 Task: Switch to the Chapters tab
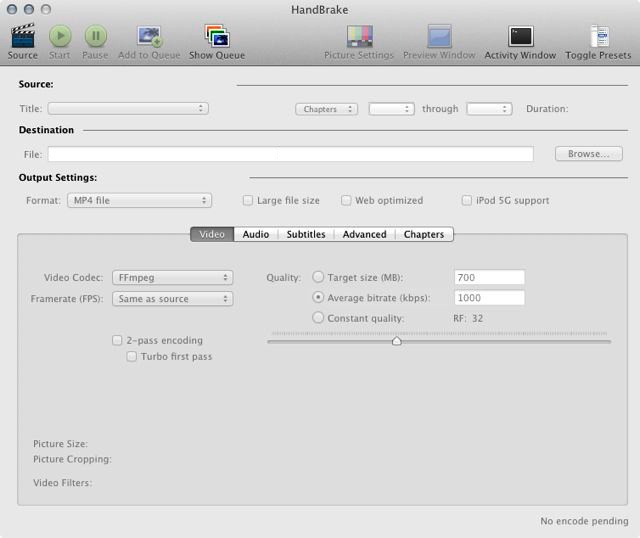[x=424, y=234]
